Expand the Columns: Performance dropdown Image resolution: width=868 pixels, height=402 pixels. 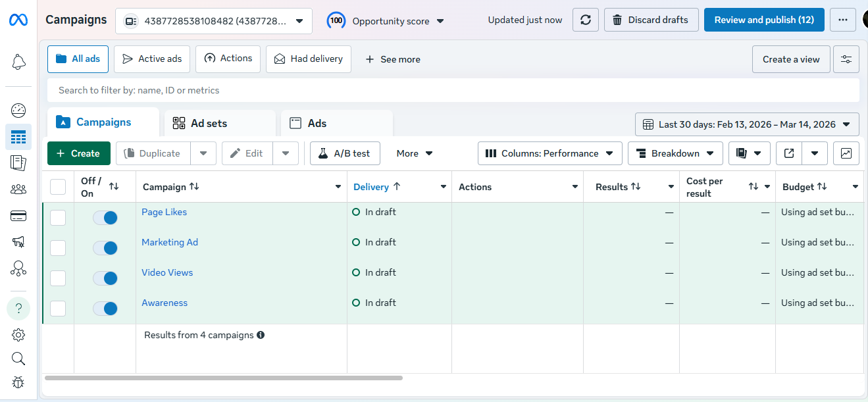point(549,153)
